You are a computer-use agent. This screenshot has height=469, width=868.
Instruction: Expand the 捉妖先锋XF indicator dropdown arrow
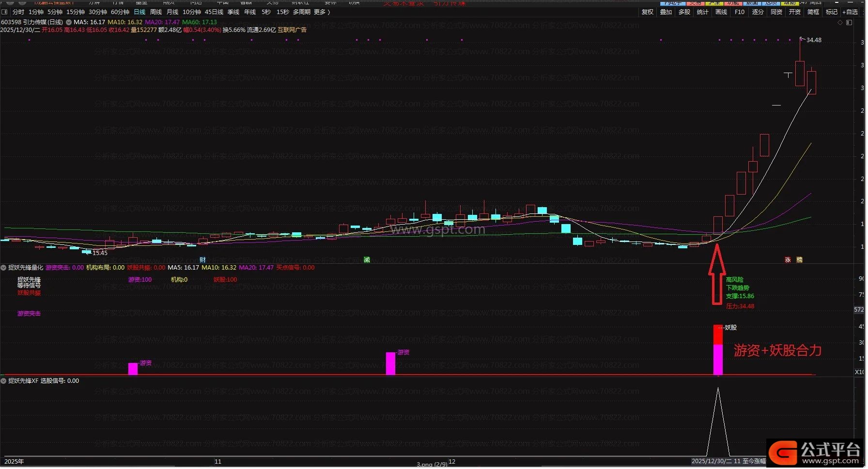(x=3, y=381)
